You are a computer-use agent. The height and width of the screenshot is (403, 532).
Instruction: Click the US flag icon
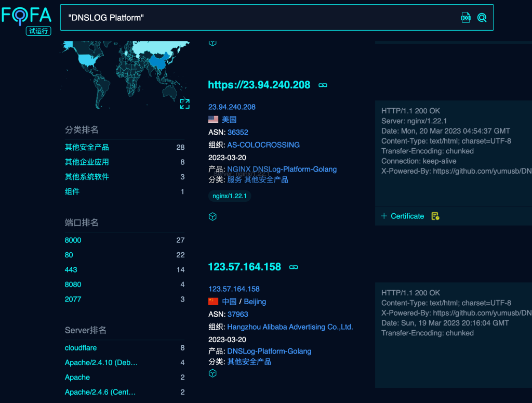coord(213,120)
